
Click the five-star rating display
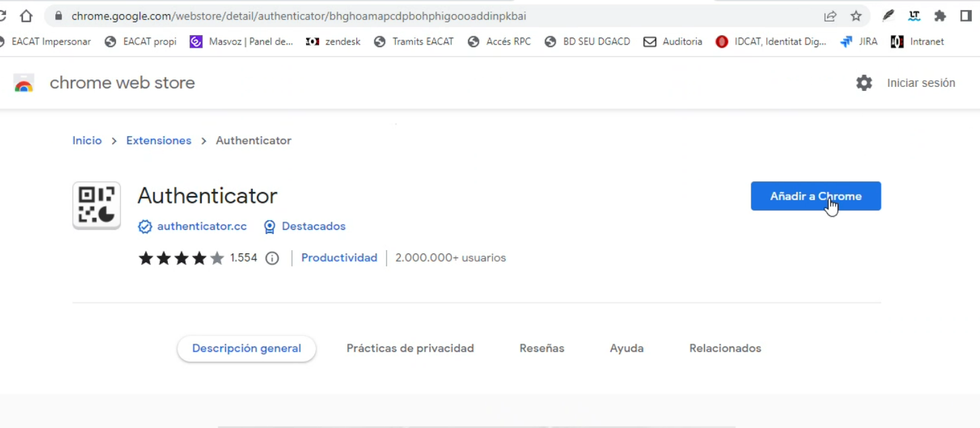tap(181, 258)
